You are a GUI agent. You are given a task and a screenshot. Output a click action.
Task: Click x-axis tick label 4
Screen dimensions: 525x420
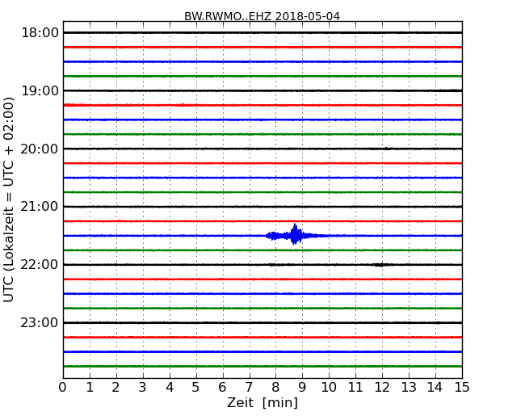(170, 388)
